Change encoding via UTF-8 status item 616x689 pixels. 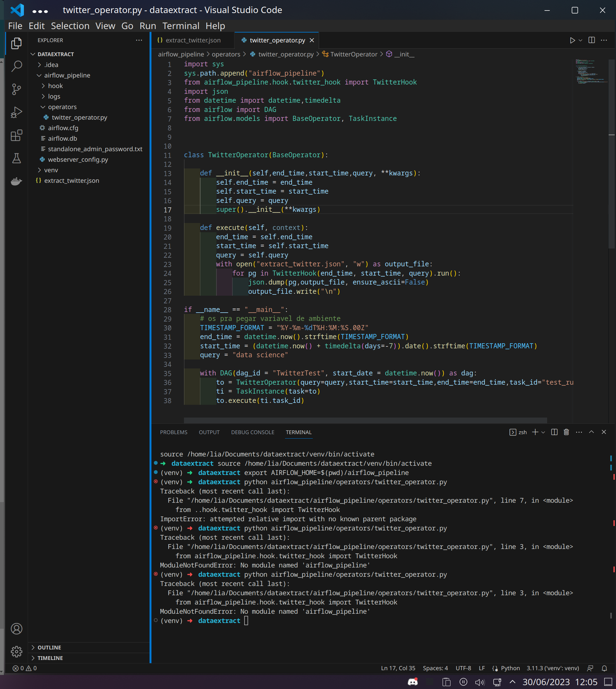pyautogui.click(x=463, y=668)
